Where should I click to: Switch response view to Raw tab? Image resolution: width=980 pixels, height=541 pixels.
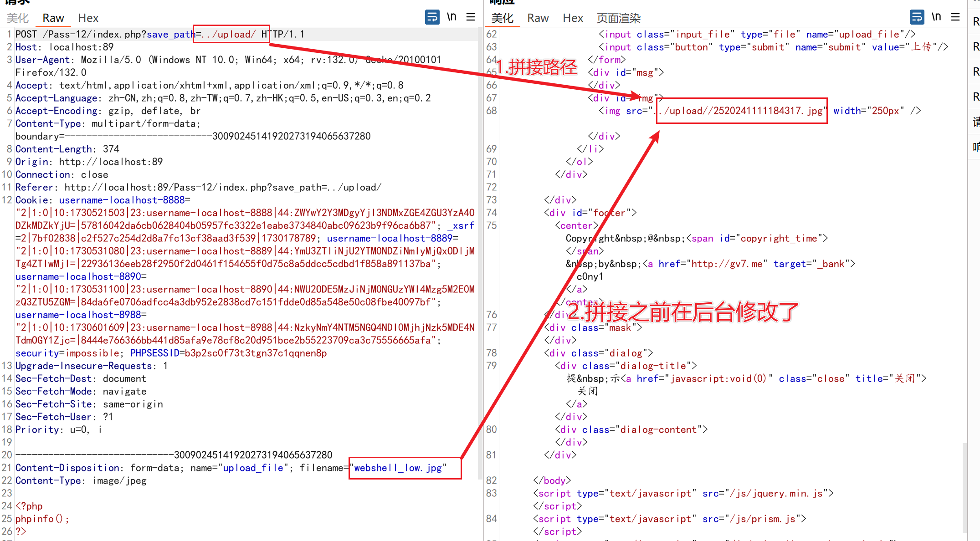tap(538, 18)
